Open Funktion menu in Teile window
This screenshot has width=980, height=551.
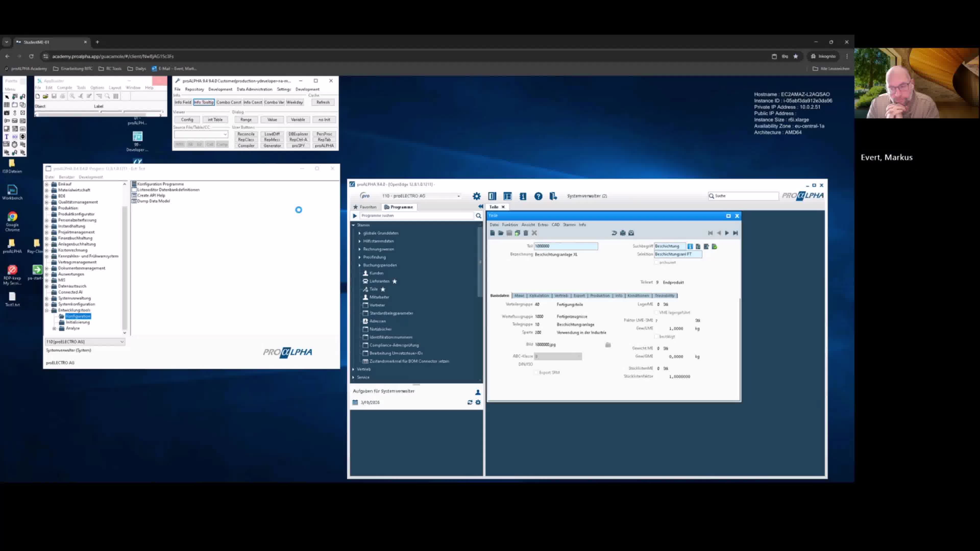tap(510, 225)
